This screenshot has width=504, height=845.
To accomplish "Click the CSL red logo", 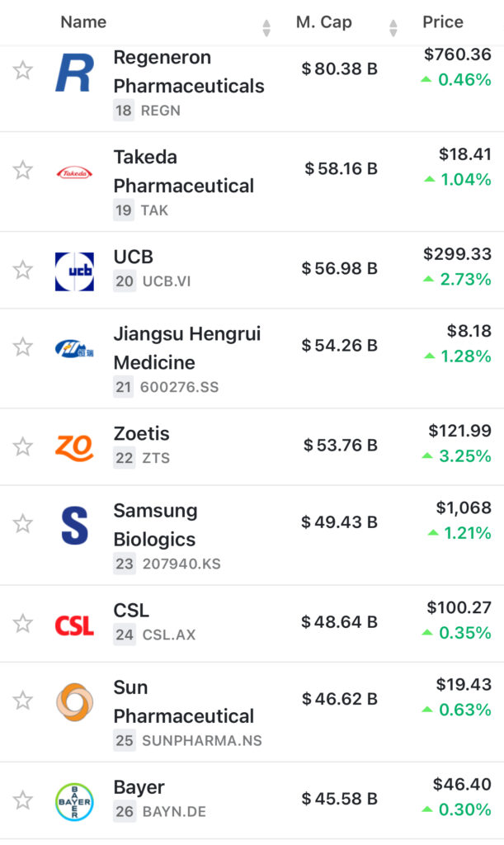I will click(x=74, y=625).
